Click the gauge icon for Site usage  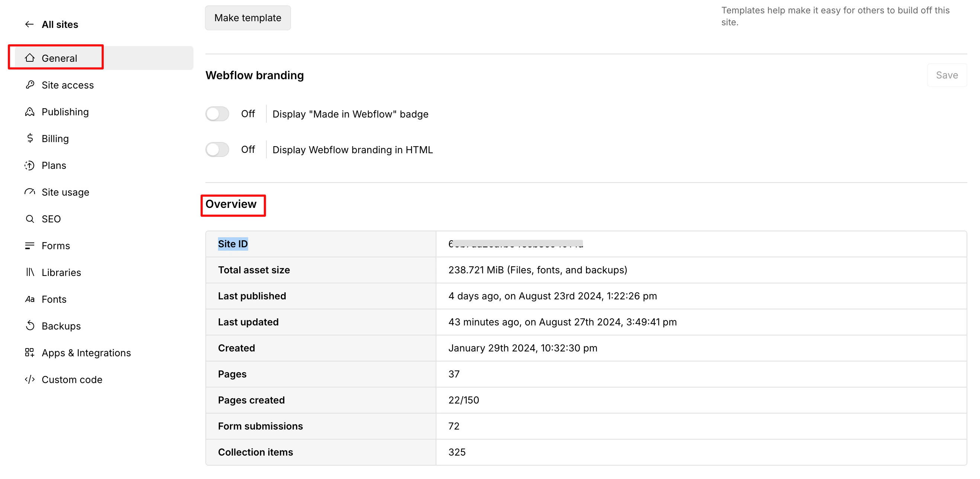(x=30, y=192)
